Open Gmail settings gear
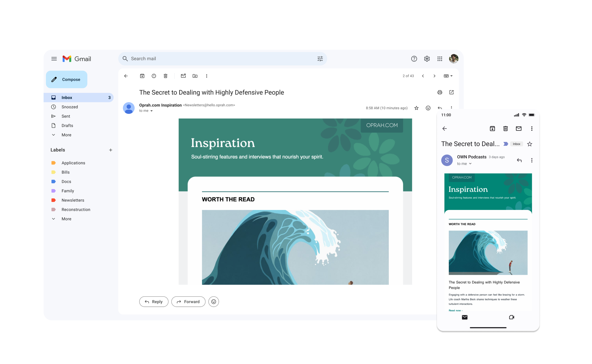 coord(427,58)
